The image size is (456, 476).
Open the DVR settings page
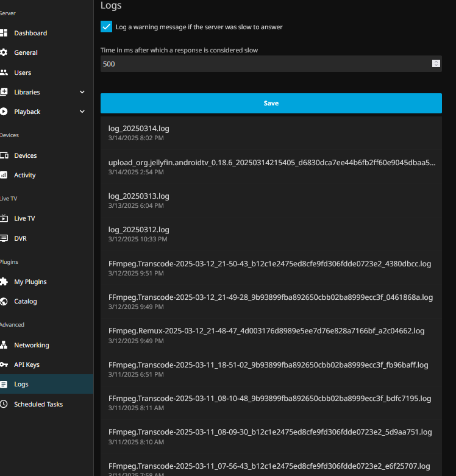tap(20, 238)
